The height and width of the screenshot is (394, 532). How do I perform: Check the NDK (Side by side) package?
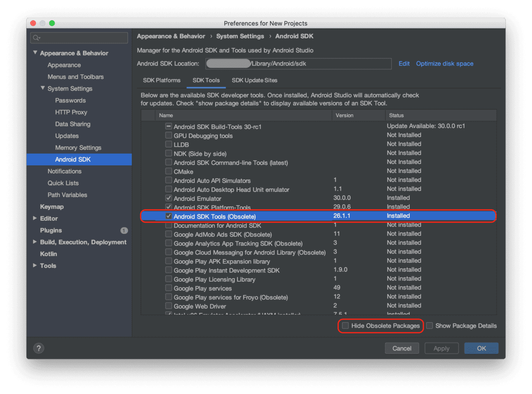pyautogui.click(x=168, y=153)
